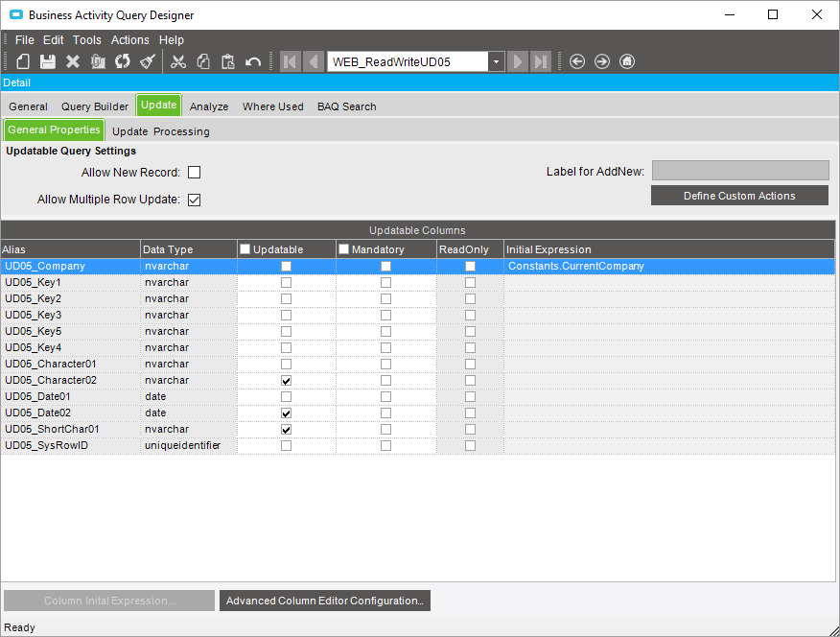Switch to the Where Used tab
The height and width of the screenshot is (637, 840).
[272, 106]
